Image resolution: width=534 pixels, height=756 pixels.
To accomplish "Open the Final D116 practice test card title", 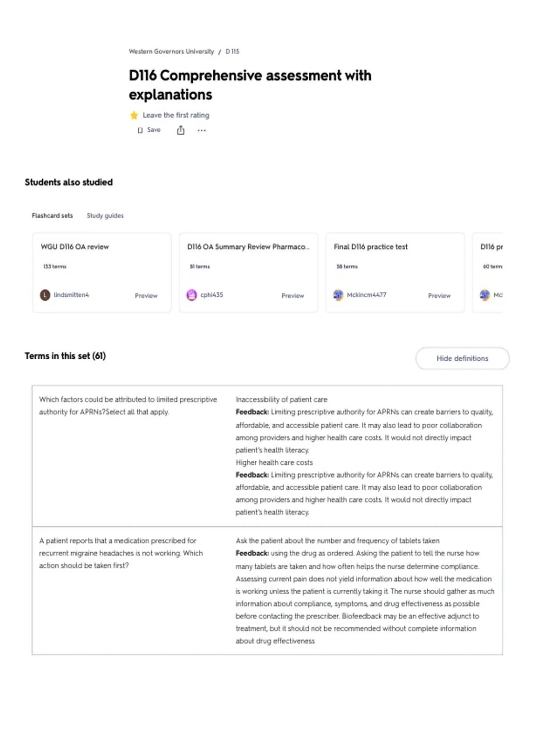I will (x=371, y=247).
